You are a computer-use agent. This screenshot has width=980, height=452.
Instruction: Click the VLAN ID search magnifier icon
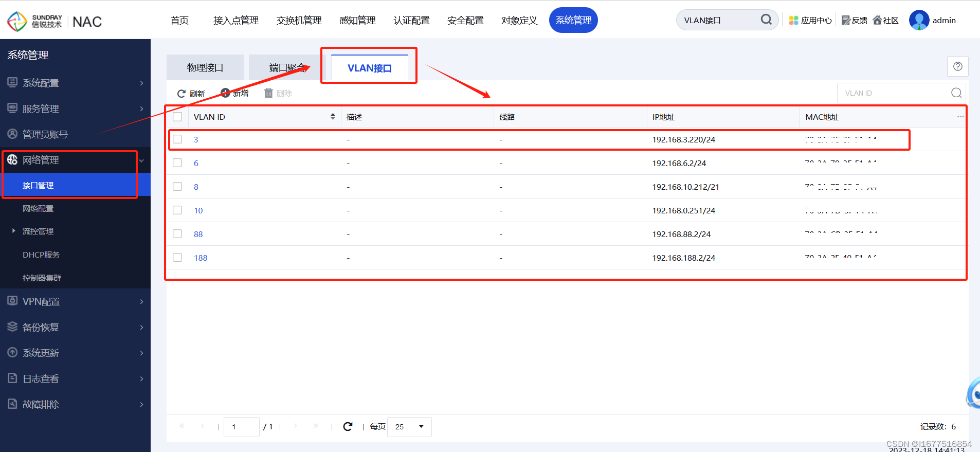point(956,93)
